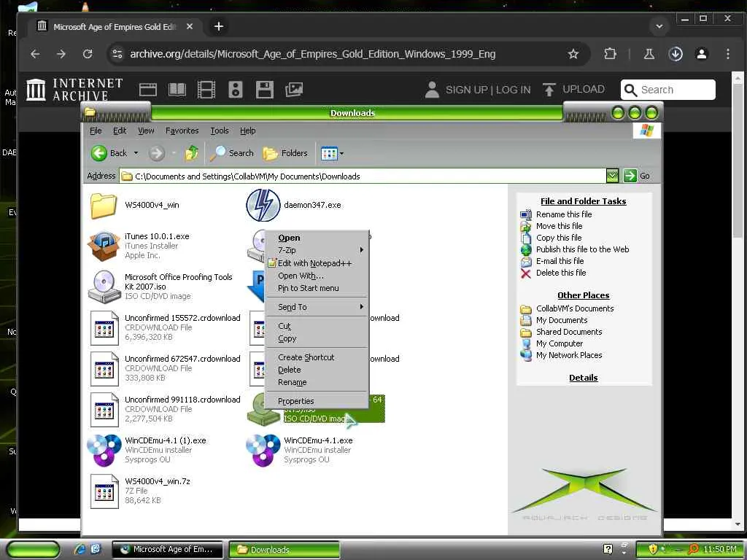Choose Properties in the context menu
747x560 pixels.
(x=317, y=401)
